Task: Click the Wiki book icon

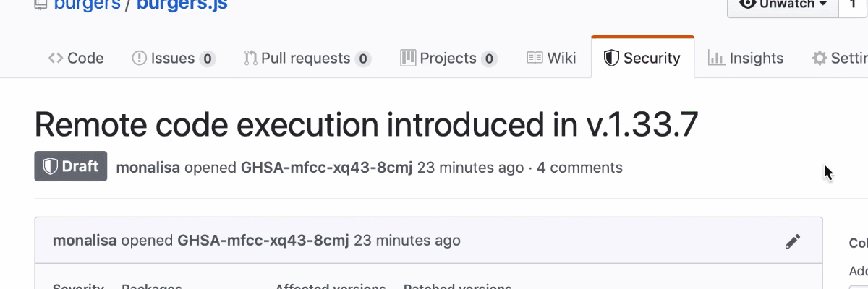Action: pyautogui.click(x=535, y=59)
